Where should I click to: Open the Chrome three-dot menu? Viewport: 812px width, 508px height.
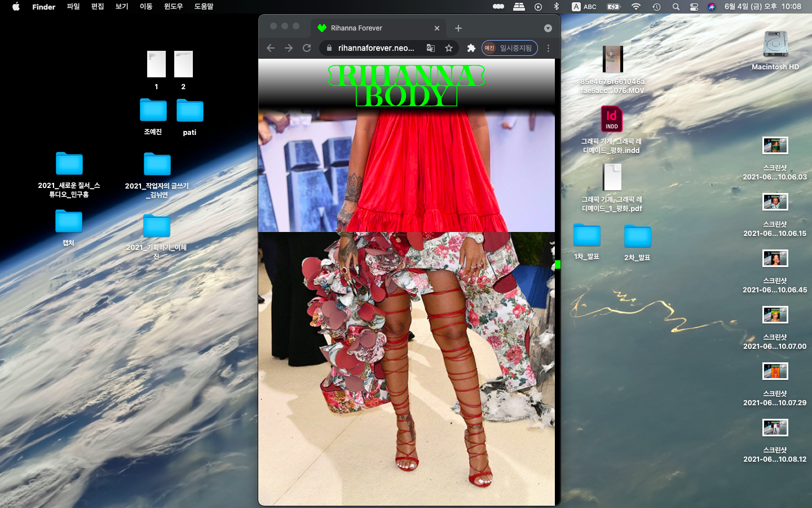pos(548,48)
